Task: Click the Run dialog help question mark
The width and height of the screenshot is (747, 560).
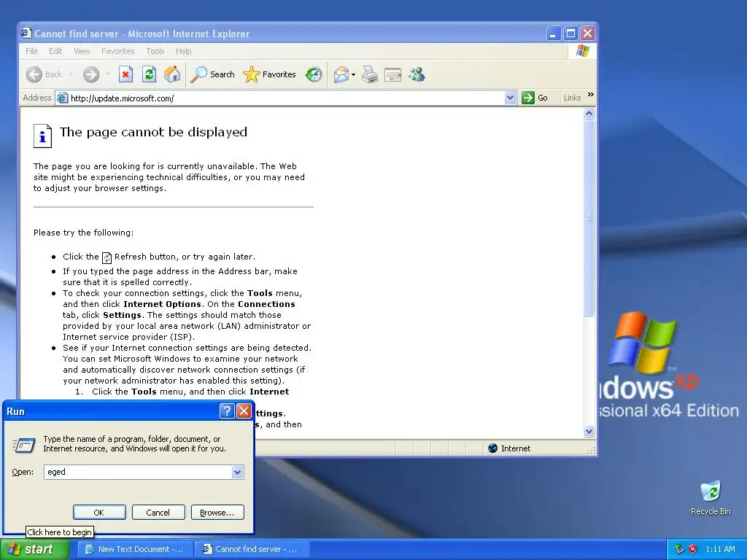Action: click(x=227, y=411)
